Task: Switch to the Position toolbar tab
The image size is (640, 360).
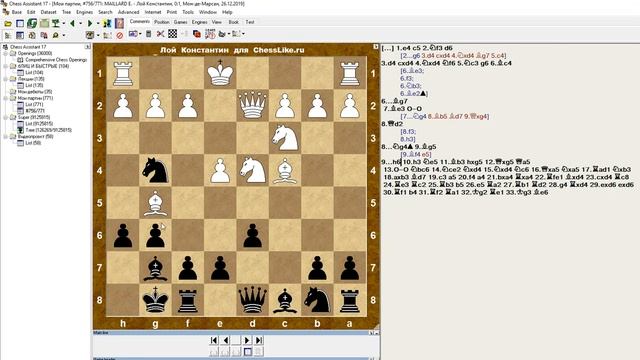Action: coord(162,22)
